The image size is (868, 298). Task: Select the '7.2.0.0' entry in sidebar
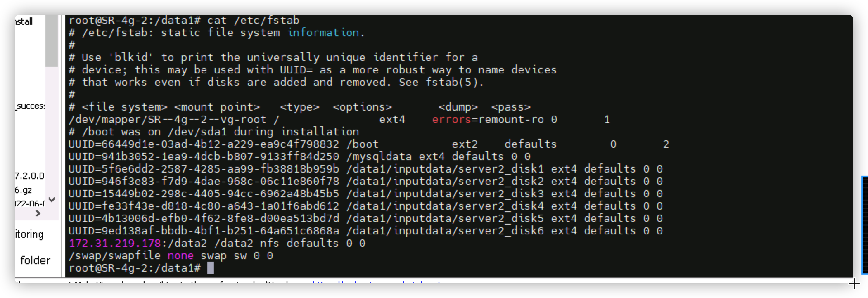[x=29, y=176]
